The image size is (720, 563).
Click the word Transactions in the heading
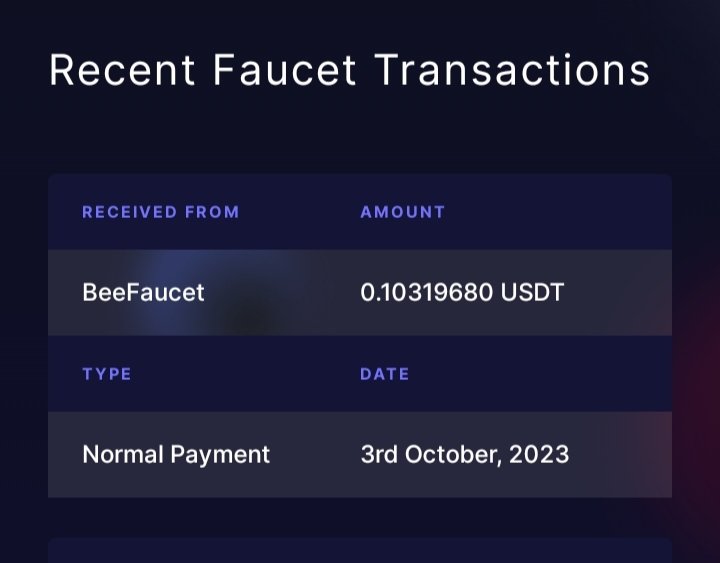[512, 70]
